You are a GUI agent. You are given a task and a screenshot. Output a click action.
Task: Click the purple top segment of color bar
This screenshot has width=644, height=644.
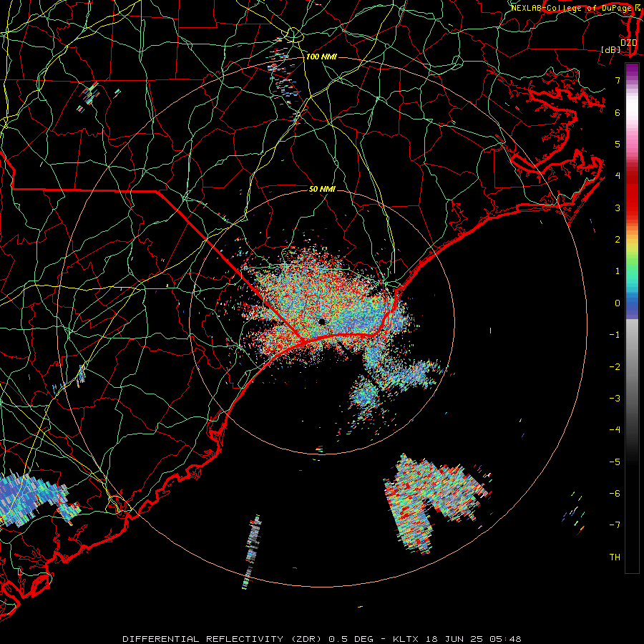pos(632,69)
